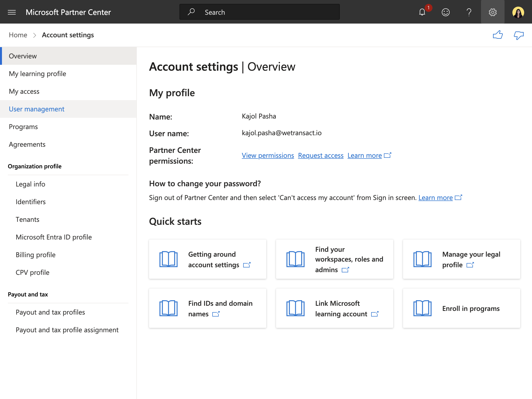The image size is (532, 399).
Task: Open Getting around account settings quick start
Action: pos(208,259)
